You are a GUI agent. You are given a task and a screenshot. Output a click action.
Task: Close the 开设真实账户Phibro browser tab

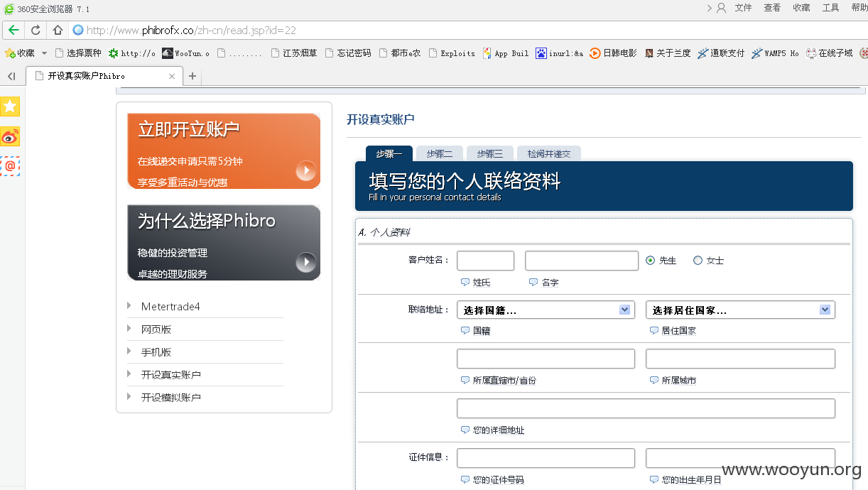[x=172, y=76]
